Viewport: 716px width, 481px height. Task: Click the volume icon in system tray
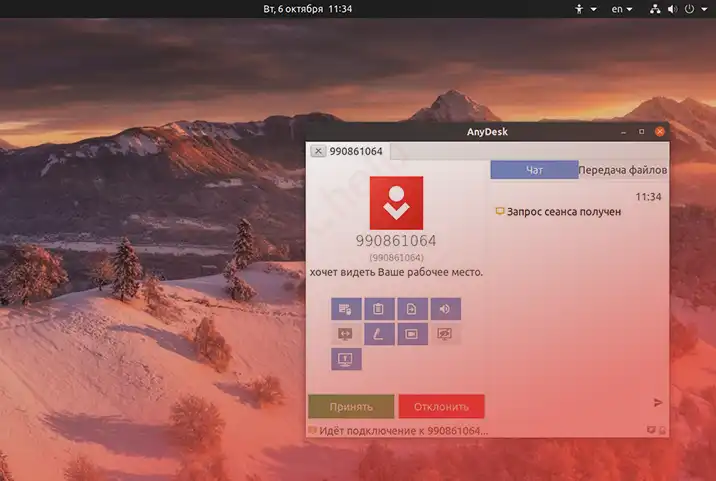672,9
